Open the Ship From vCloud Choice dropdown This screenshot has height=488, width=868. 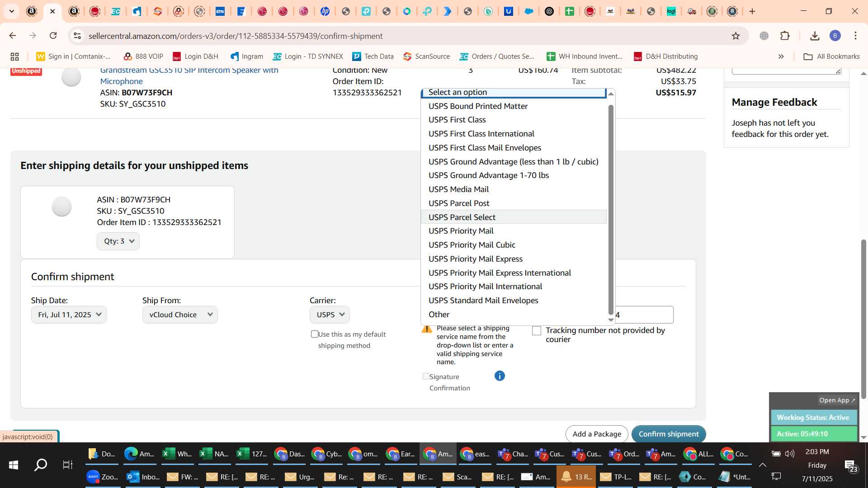tap(180, 314)
